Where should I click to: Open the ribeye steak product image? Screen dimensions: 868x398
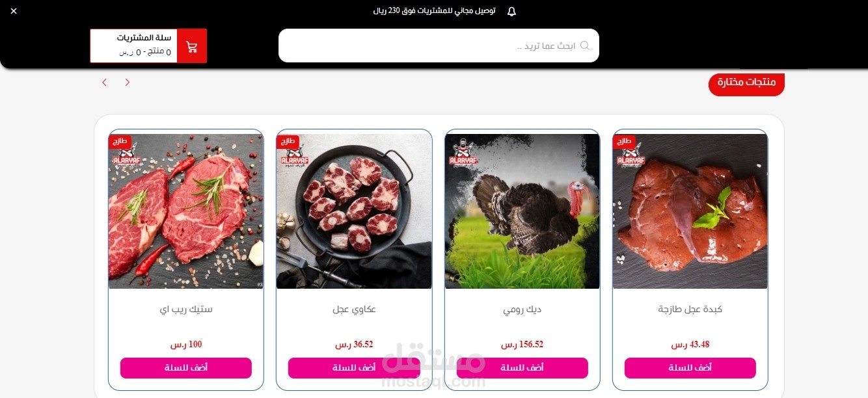tap(186, 211)
